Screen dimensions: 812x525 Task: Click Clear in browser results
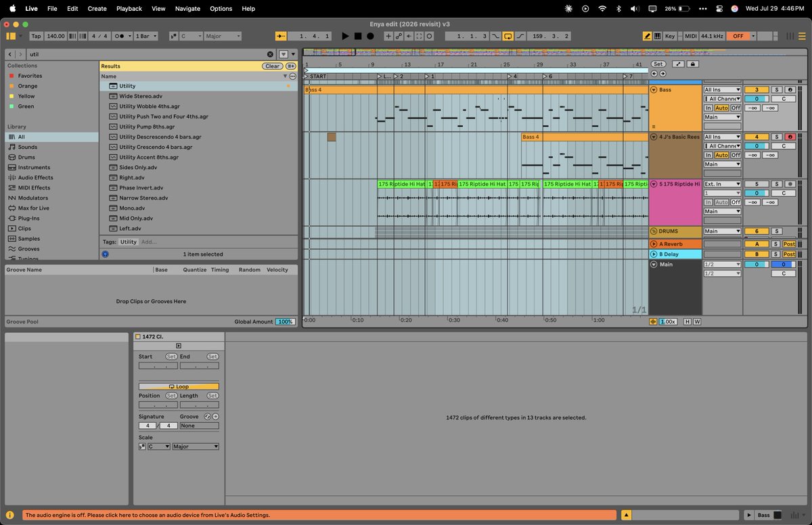coord(272,66)
